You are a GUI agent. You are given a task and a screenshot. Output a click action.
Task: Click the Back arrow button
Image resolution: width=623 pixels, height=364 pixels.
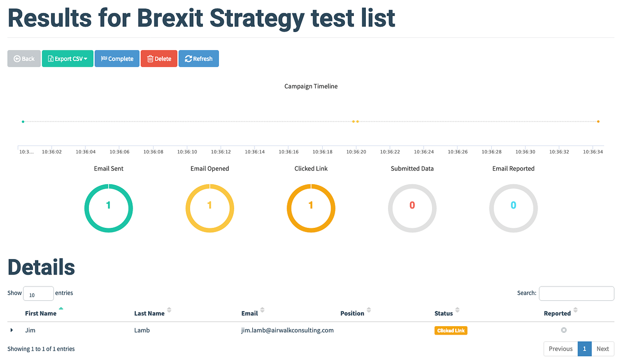pyautogui.click(x=24, y=59)
